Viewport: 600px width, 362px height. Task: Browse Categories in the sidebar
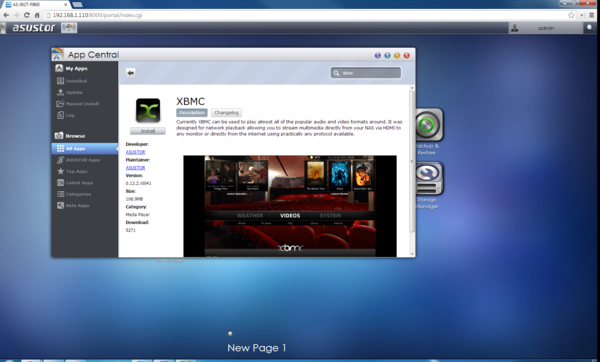coord(74,194)
